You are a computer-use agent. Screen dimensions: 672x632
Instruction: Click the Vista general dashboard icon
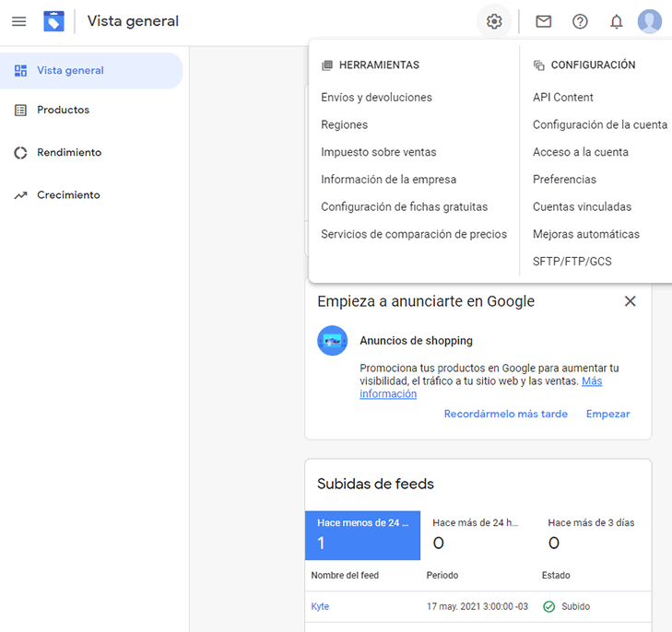[x=20, y=71]
